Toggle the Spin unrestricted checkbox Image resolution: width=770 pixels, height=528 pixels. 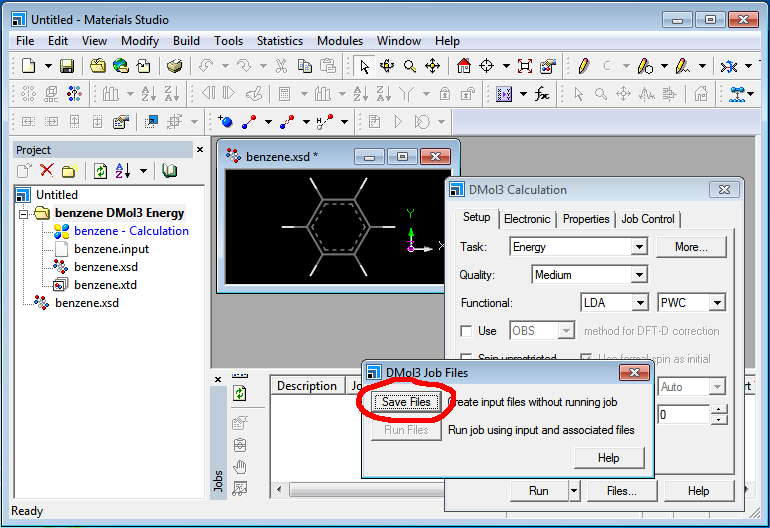coord(467,358)
